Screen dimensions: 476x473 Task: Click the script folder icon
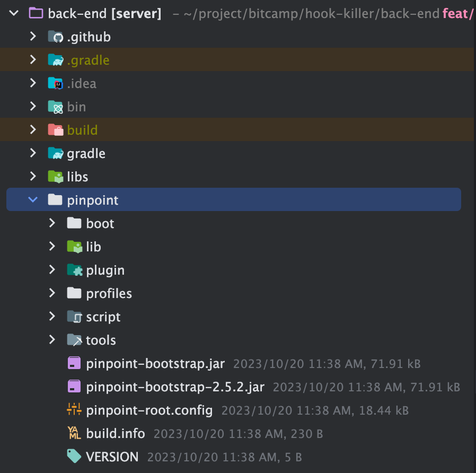(x=75, y=317)
